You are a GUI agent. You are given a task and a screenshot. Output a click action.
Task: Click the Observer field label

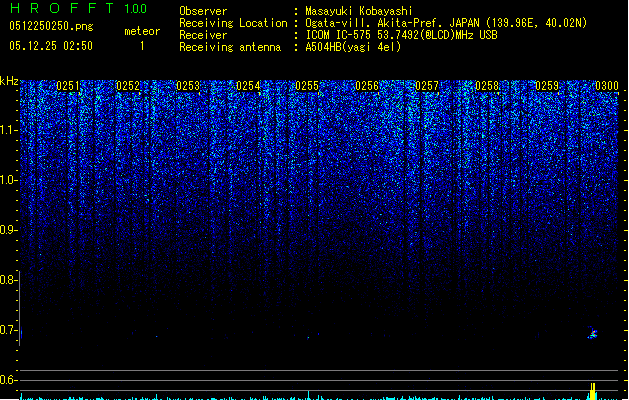point(203,11)
